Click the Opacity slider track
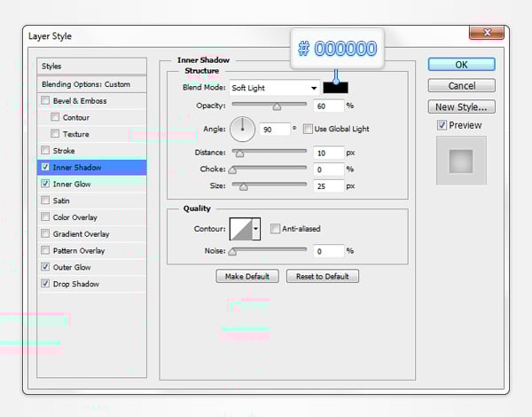 pyautogui.click(x=270, y=106)
